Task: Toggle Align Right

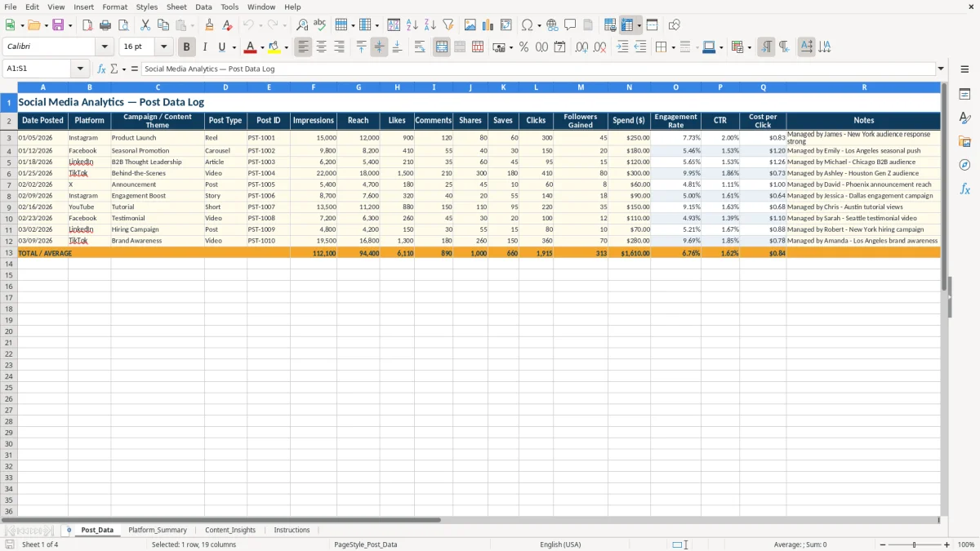Action: coord(339,47)
